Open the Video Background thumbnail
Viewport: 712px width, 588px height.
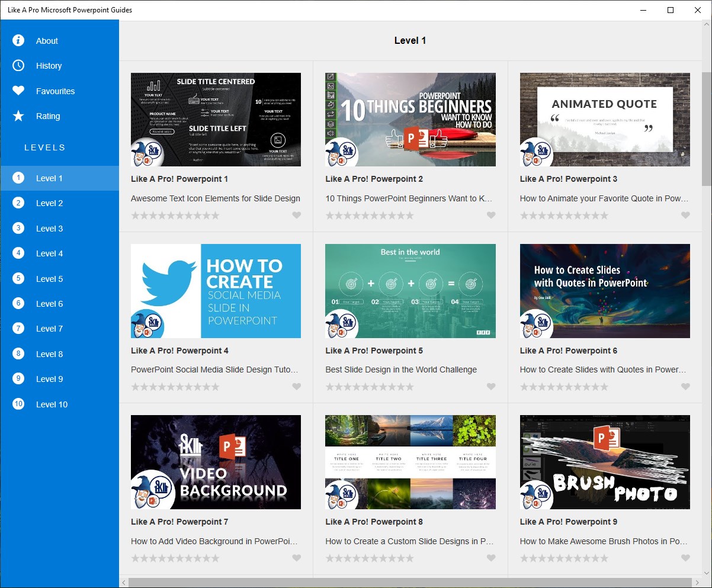(x=216, y=462)
